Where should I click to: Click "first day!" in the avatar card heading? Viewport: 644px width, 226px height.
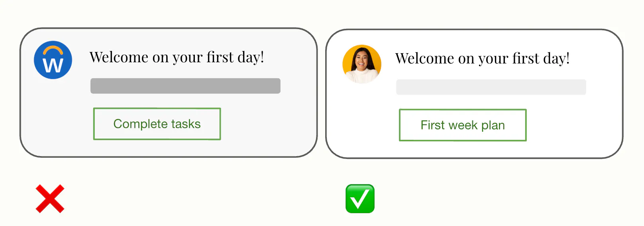(x=541, y=59)
